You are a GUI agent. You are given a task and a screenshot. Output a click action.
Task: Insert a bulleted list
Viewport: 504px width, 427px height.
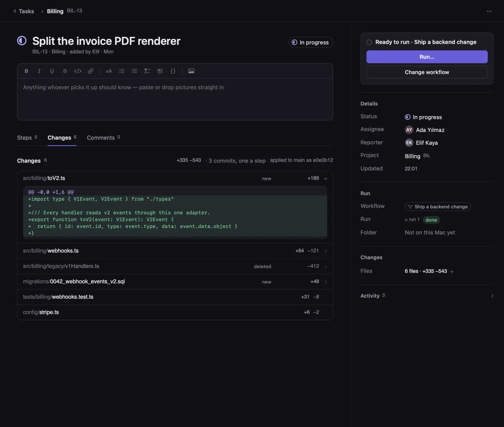(122, 71)
